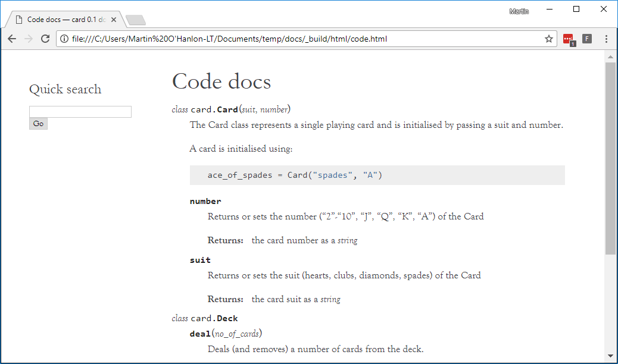The width and height of the screenshot is (618, 364).
Task: Click inside the Quick search field
Action: (80, 111)
